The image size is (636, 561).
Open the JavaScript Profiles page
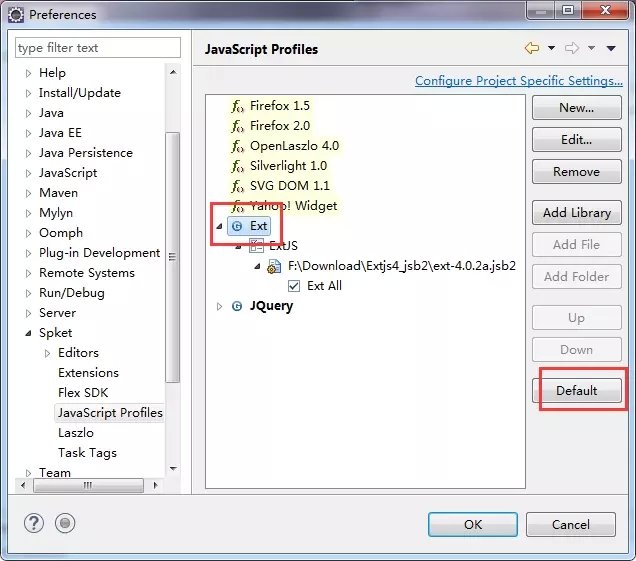coord(110,413)
